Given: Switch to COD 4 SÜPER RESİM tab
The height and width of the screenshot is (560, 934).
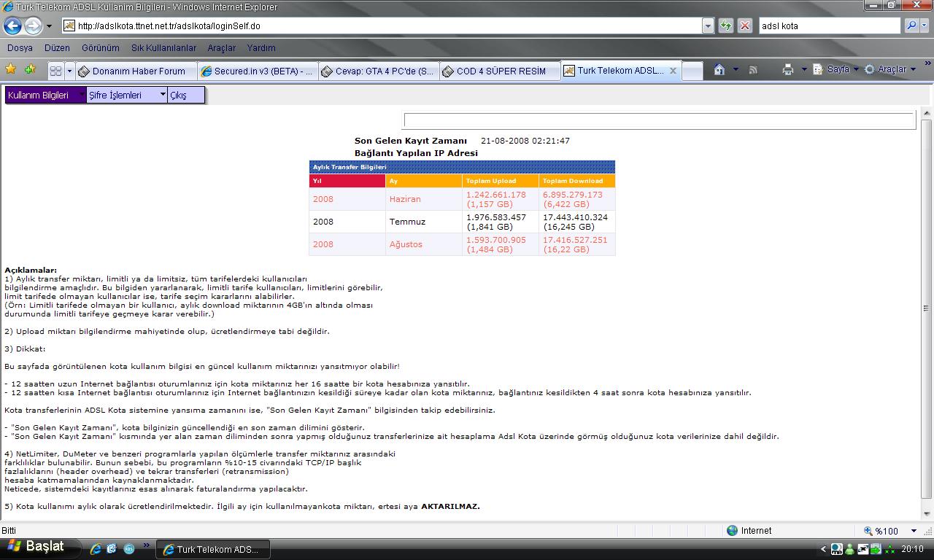Looking at the screenshot, I should (500, 71).
